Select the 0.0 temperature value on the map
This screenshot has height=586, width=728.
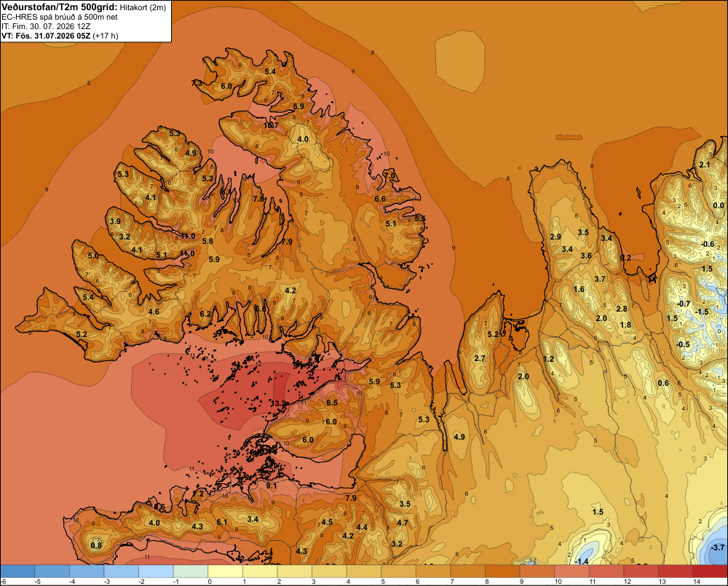(x=719, y=205)
